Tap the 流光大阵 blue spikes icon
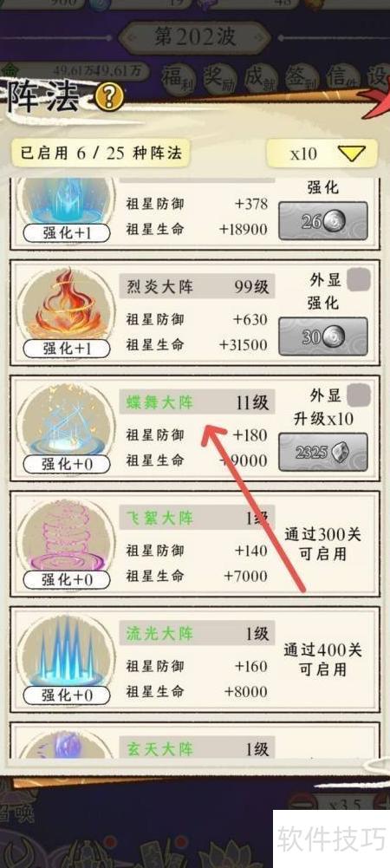 [x=66, y=648]
